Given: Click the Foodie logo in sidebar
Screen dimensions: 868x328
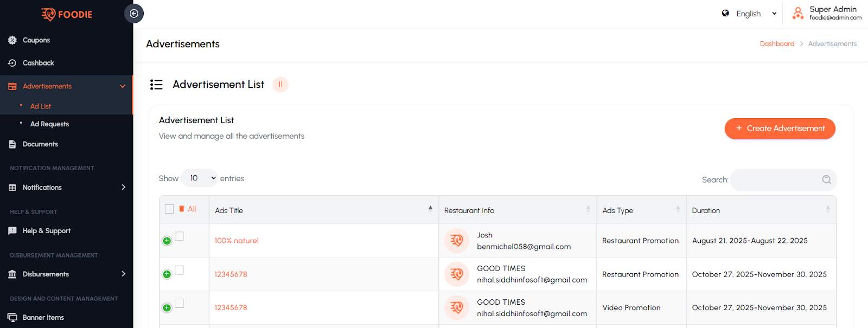Looking at the screenshot, I should [x=67, y=15].
